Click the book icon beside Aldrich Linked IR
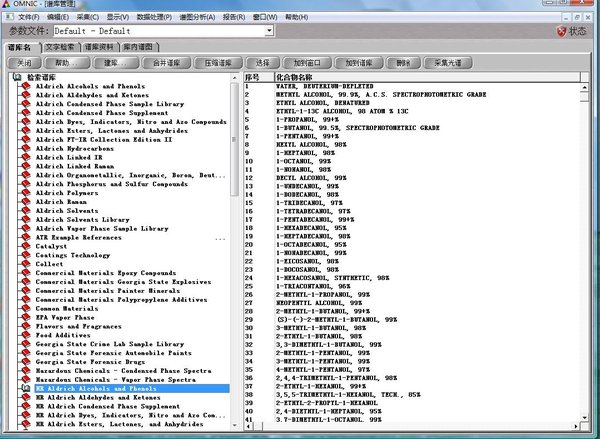Viewport: 600px width, 439px height. [x=26, y=157]
